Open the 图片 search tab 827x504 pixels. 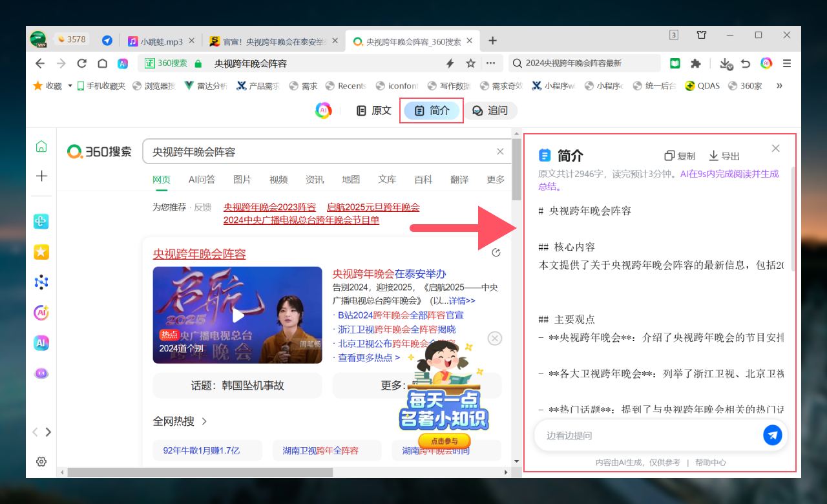pyautogui.click(x=242, y=180)
